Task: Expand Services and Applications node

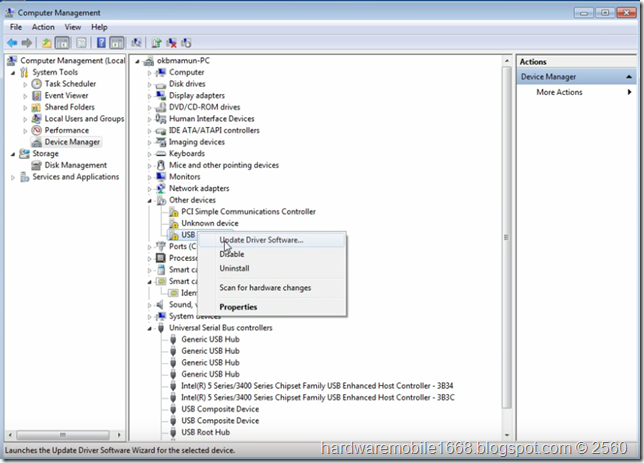Action: (x=13, y=177)
